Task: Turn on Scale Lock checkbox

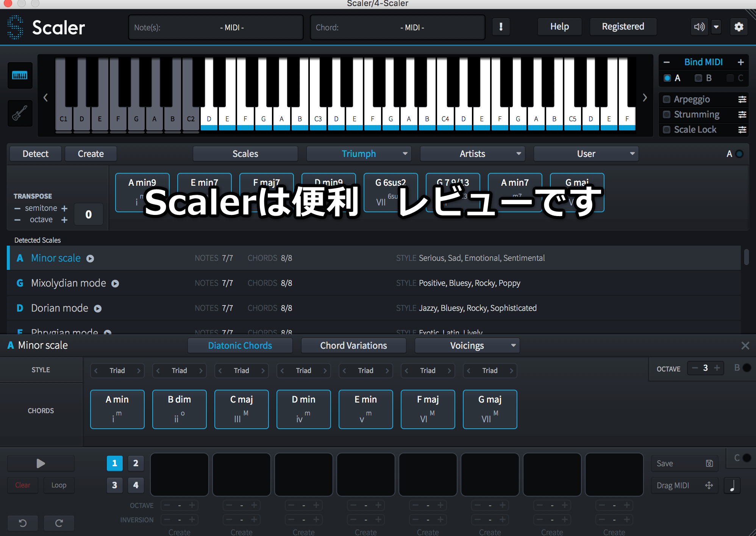Action: click(x=667, y=130)
